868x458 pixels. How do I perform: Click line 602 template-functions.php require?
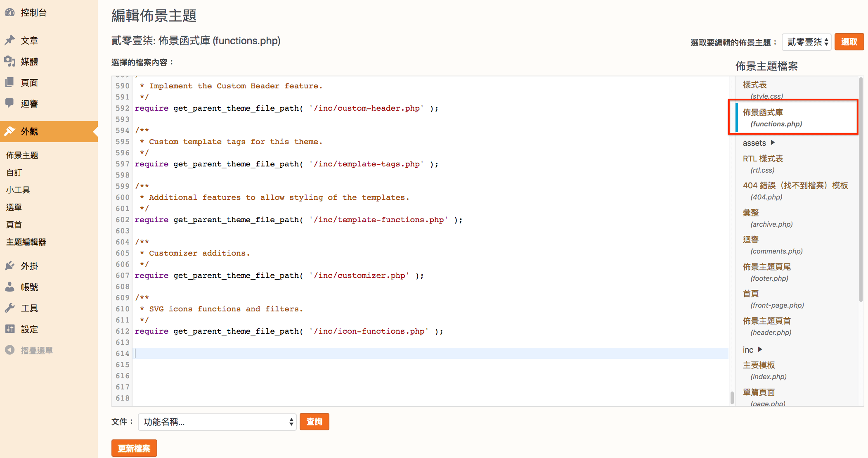[x=298, y=220]
